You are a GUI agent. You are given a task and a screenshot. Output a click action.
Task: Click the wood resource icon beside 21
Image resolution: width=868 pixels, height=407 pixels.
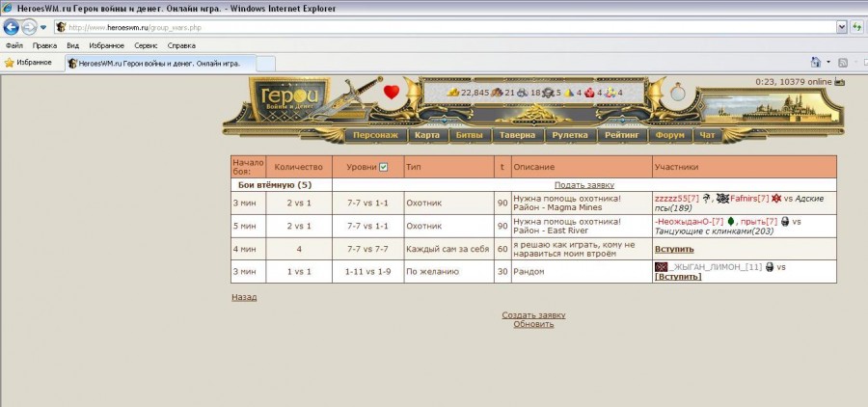[x=497, y=93]
